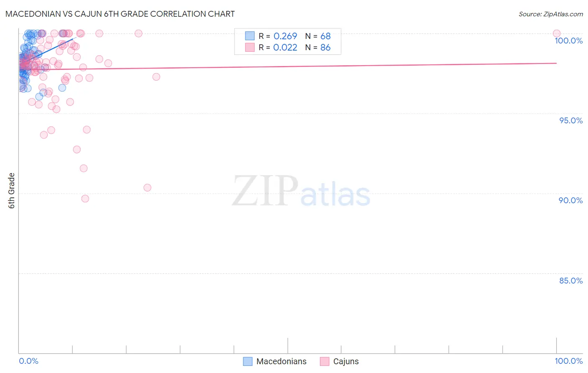The image size is (588, 373).
Task: Select the Cajuns legend label
Action: (346, 361)
